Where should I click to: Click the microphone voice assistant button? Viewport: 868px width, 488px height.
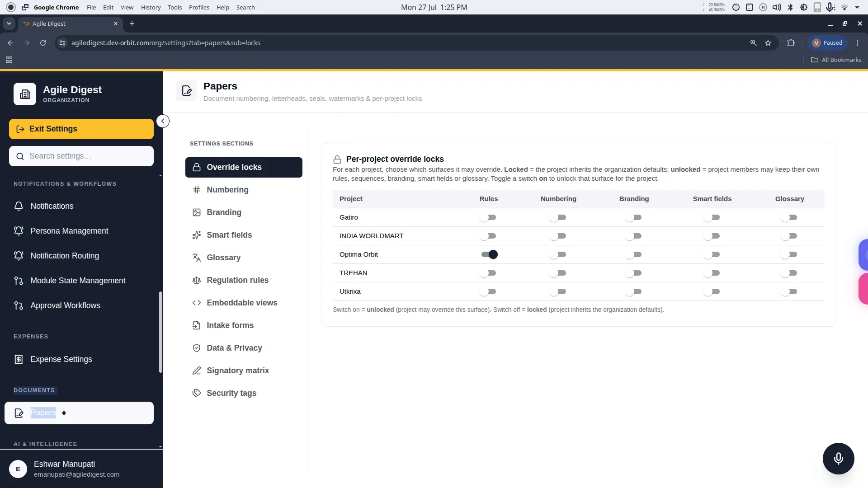(x=838, y=458)
